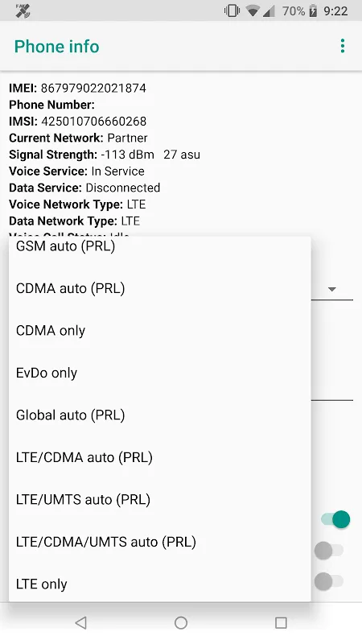The width and height of the screenshot is (362, 644).
Task: Tap the Wi-Fi status icon
Action: click(252, 11)
